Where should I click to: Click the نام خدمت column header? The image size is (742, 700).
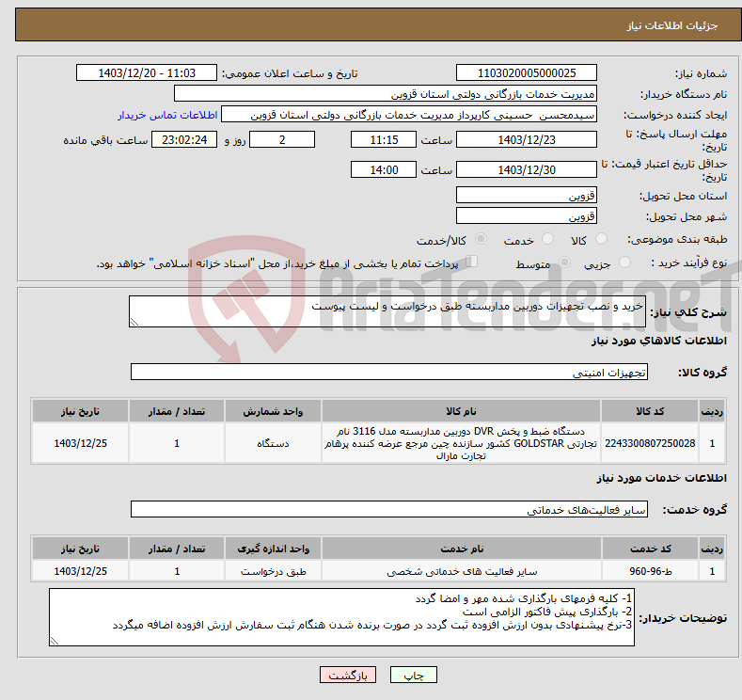pyautogui.click(x=462, y=549)
